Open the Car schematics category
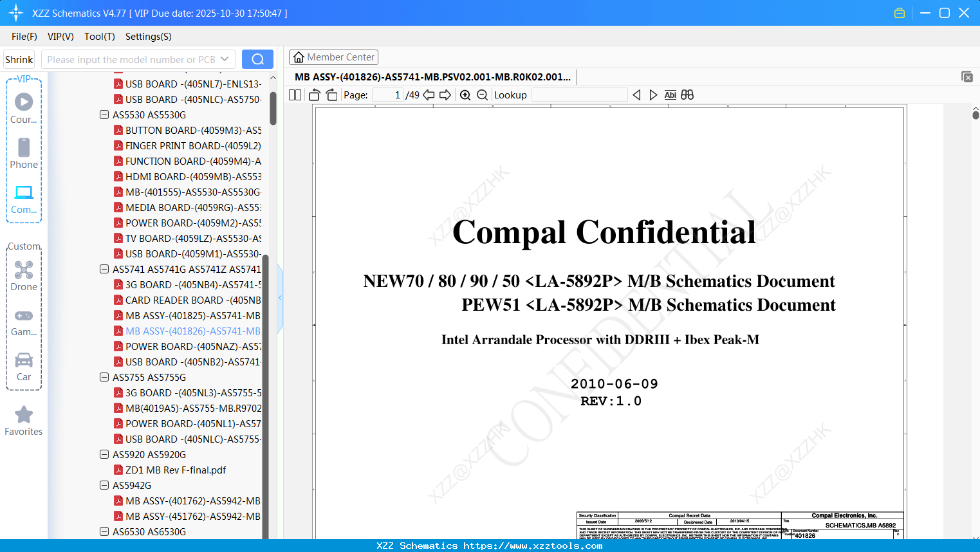 (x=24, y=366)
